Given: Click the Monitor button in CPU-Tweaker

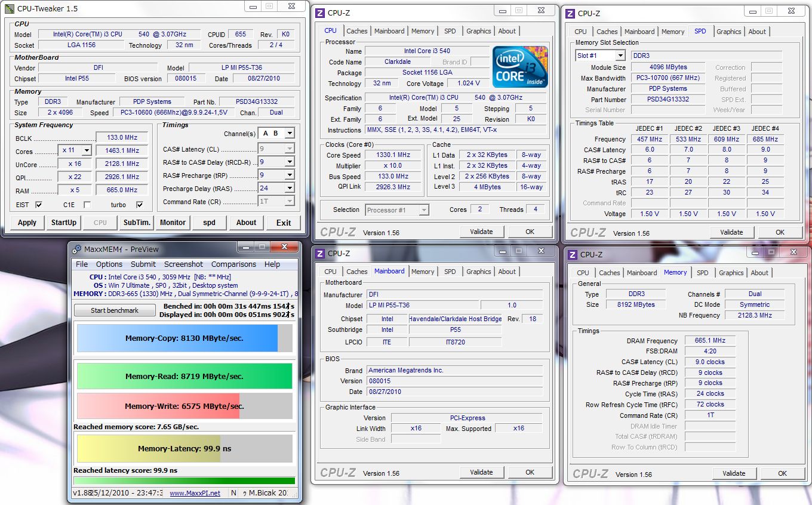Looking at the screenshot, I should (x=173, y=223).
